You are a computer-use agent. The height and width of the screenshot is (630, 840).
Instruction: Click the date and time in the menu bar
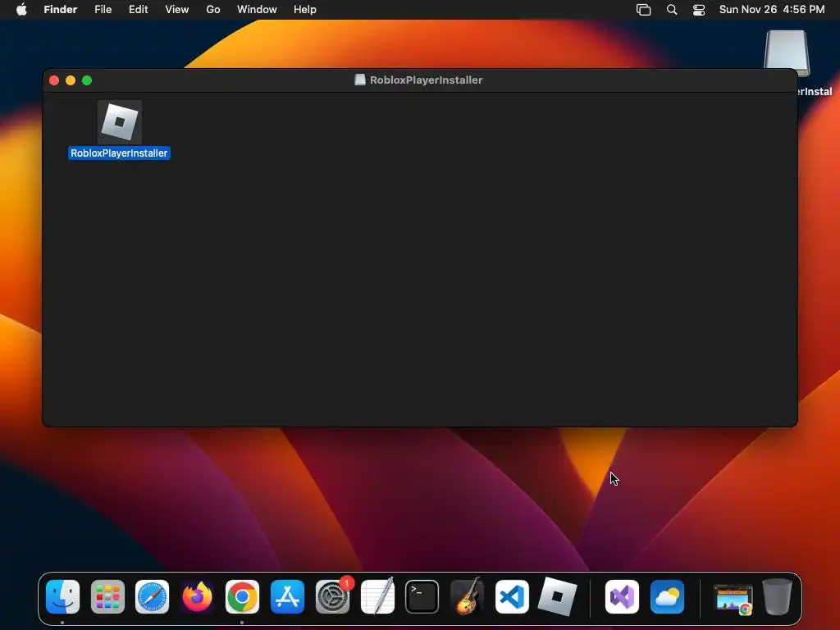pyautogui.click(x=772, y=10)
